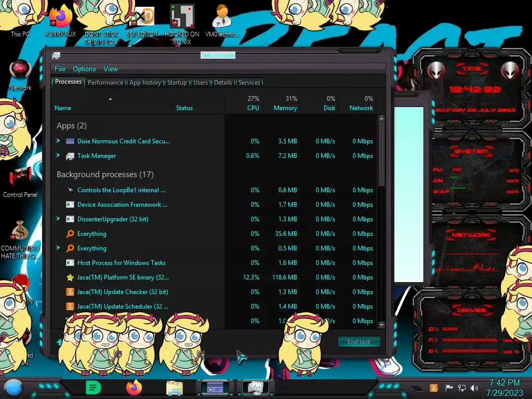Screen dimensions: 532x399
Task: Click the DissenterUpgrader process icon
Action: point(70,219)
